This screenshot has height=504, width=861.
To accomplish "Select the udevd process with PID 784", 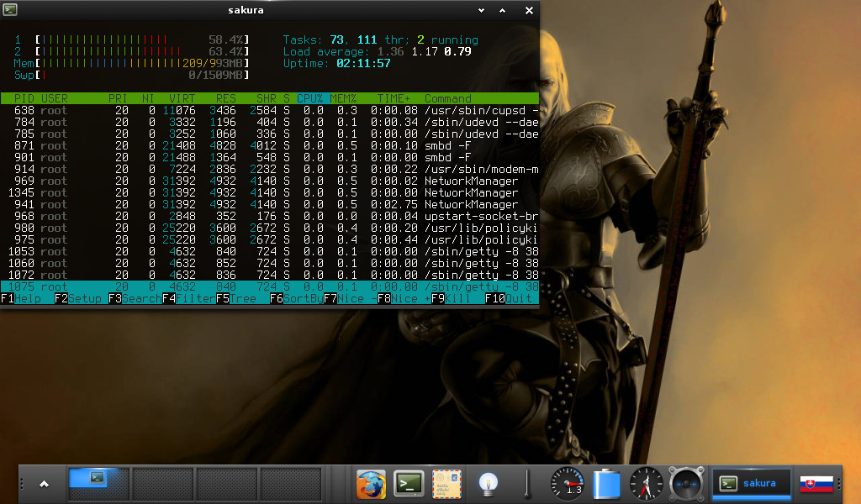I will 270,123.
